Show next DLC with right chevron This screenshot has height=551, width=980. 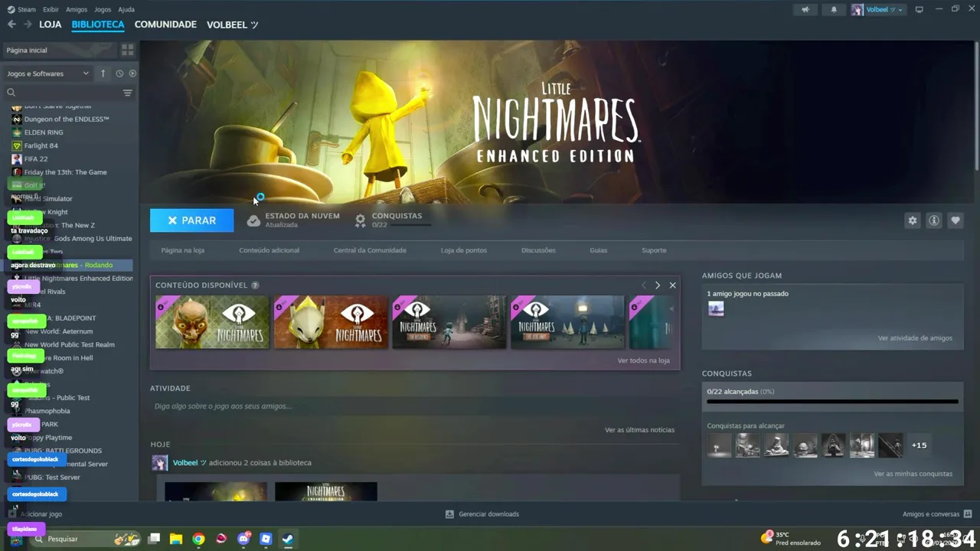pos(658,285)
